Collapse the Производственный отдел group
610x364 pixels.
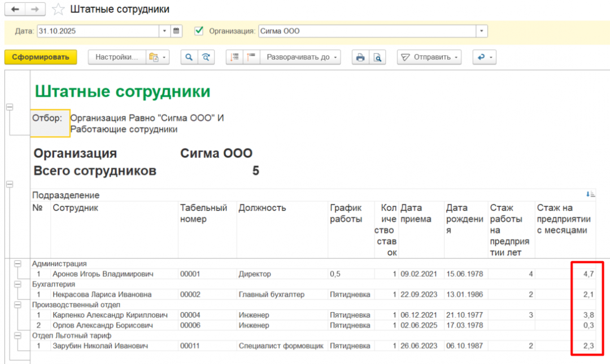coord(18,305)
